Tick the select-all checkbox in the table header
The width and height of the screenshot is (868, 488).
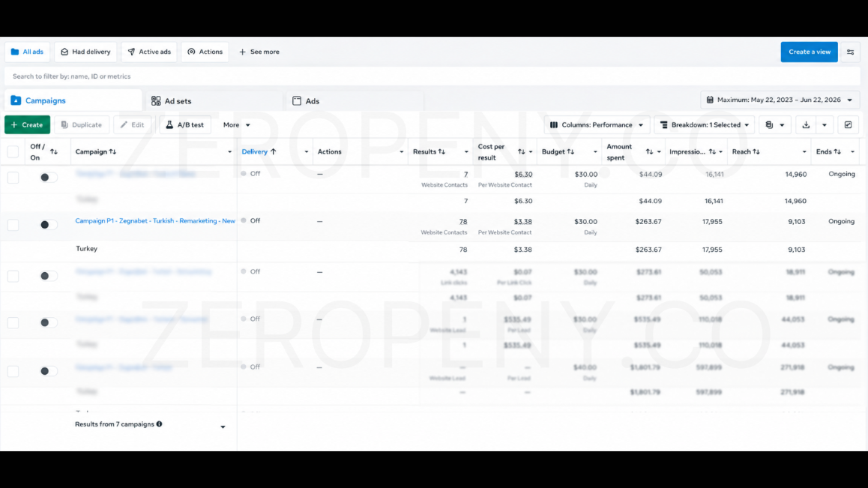point(13,151)
